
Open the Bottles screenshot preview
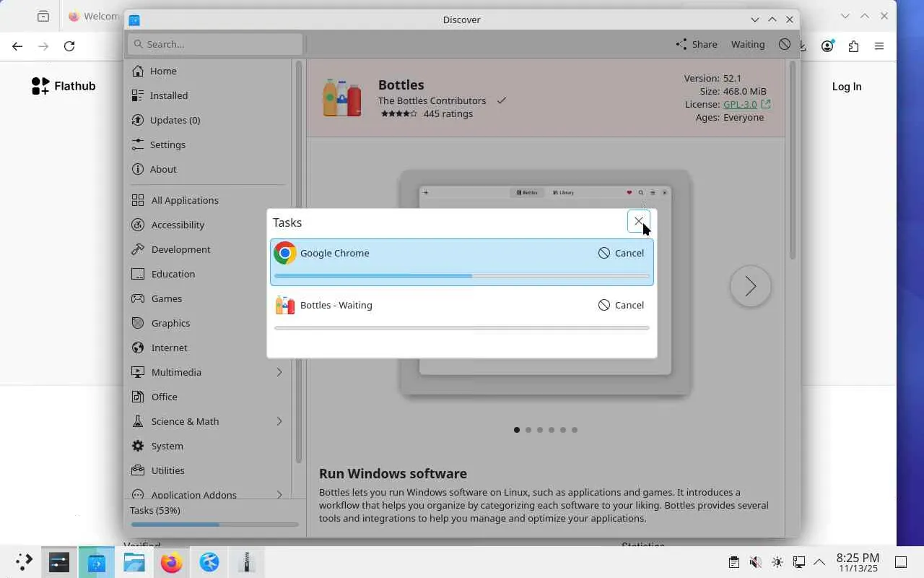[545, 282]
